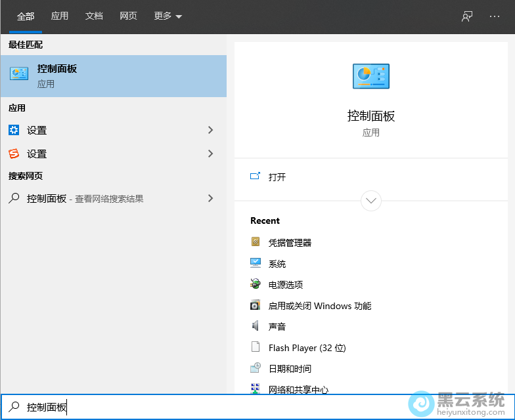Expand the chevron next to gear 设置
Screen dimensions: 515x420
(210, 130)
